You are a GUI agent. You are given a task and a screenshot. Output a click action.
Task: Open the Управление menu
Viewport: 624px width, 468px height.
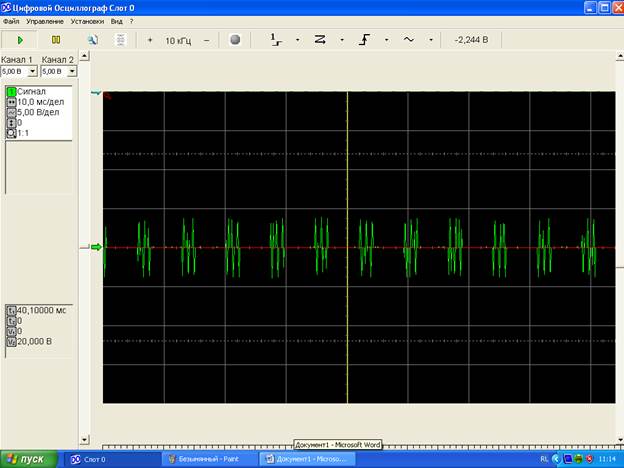point(44,21)
